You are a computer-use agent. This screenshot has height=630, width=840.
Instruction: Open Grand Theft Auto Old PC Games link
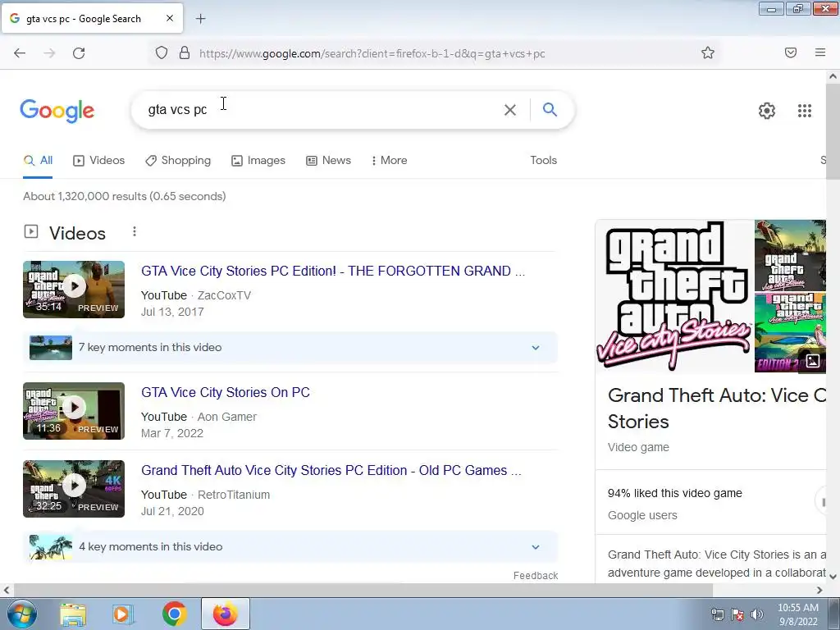tap(331, 470)
